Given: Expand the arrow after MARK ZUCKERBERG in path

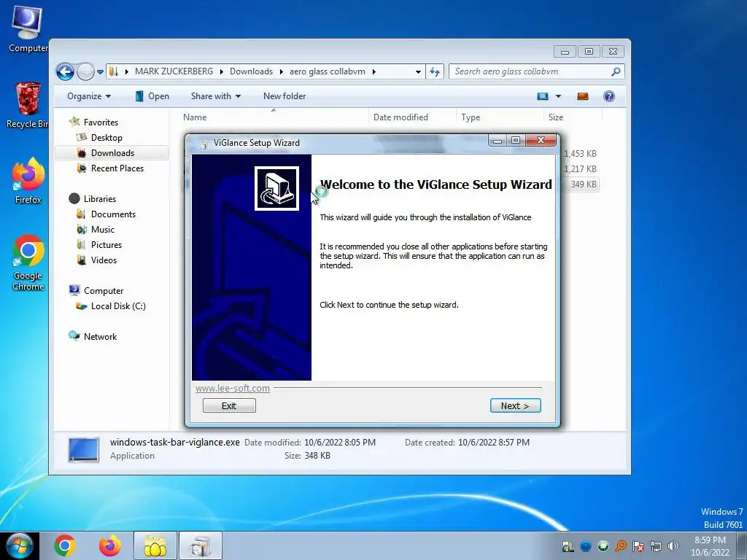Looking at the screenshot, I should [x=222, y=71].
